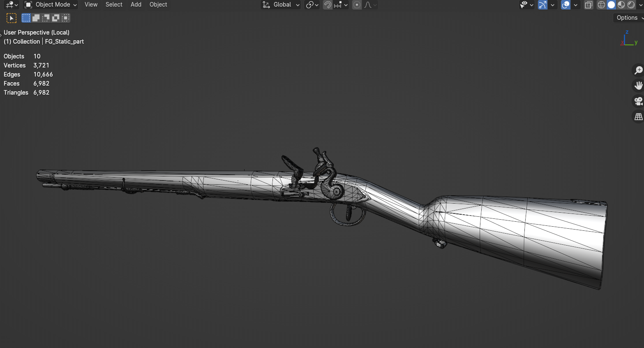Toggle viewport overlays off
This screenshot has height=348, width=644.
tap(566, 5)
